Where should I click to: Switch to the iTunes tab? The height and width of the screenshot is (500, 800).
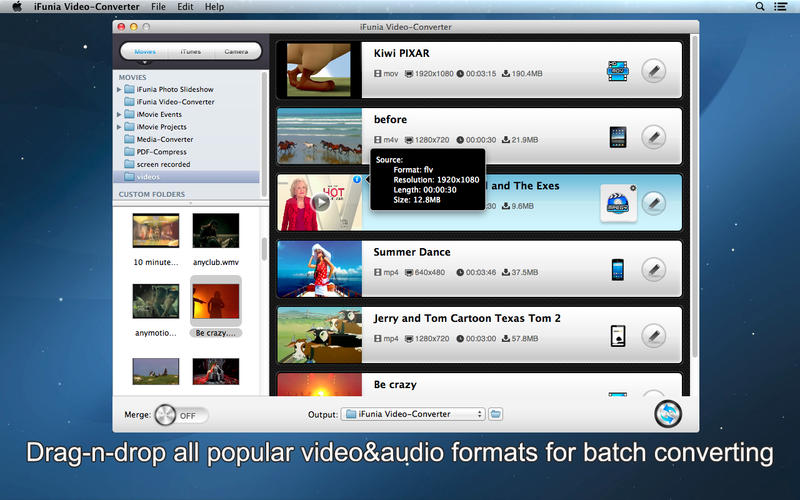(x=190, y=51)
